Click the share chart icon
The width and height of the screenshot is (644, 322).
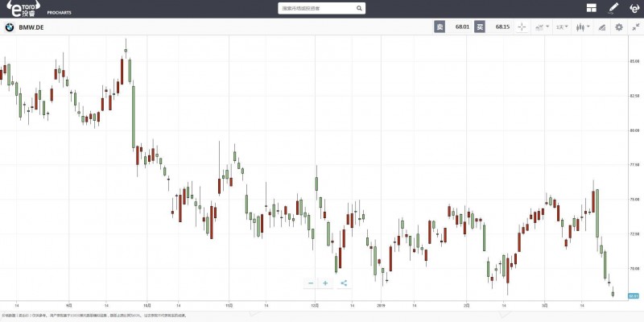pos(345,283)
